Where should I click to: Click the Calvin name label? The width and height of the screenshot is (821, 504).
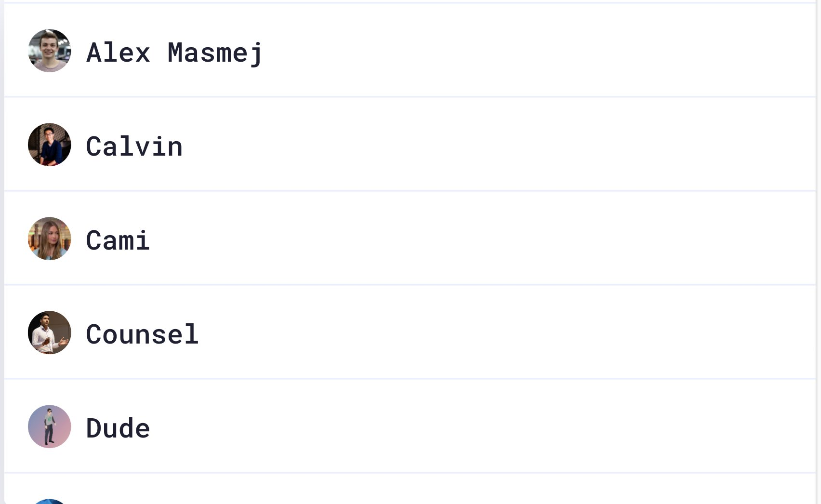(134, 146)
